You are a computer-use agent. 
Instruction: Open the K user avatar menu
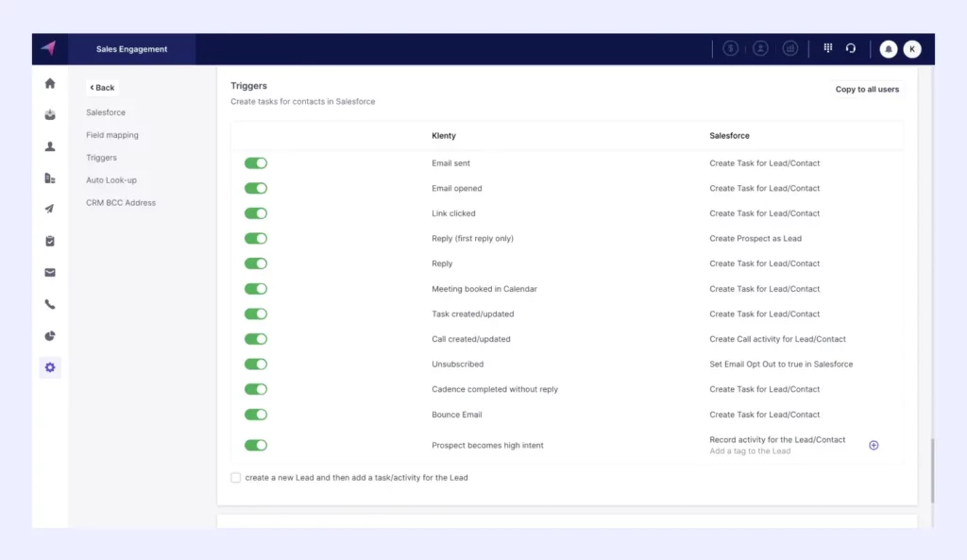913,49
